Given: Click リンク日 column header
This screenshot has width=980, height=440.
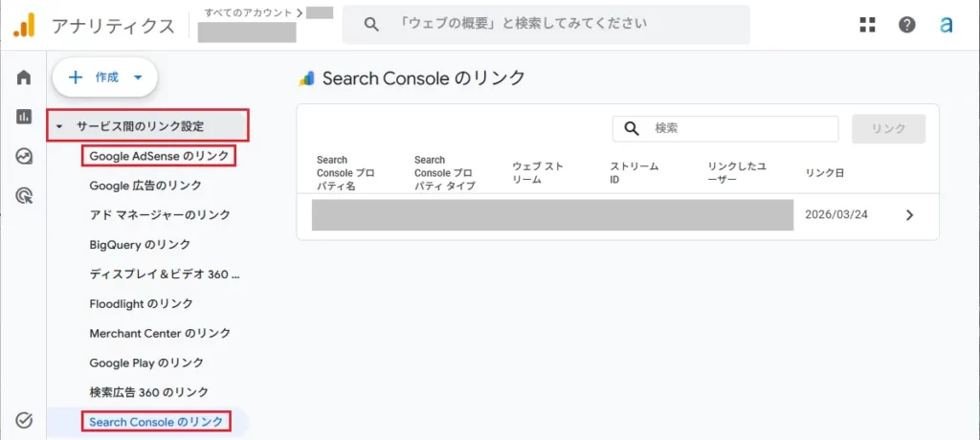Looking at the screenshot, I should pos(825,173).
